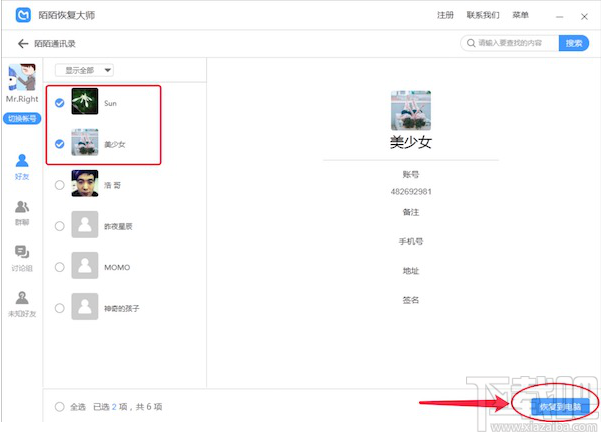Click the 切换帐号 switch account button
606x437 pixels.
click(22, 118)
